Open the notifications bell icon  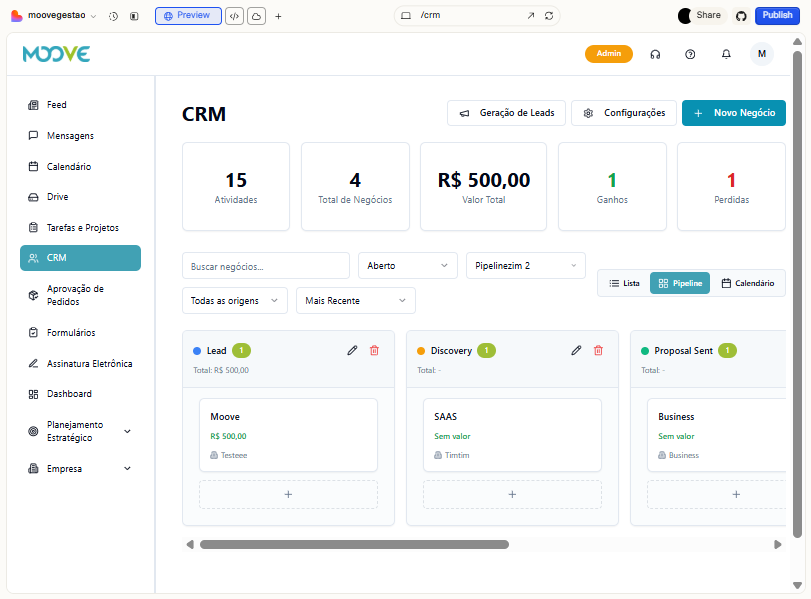pos(726,54)
